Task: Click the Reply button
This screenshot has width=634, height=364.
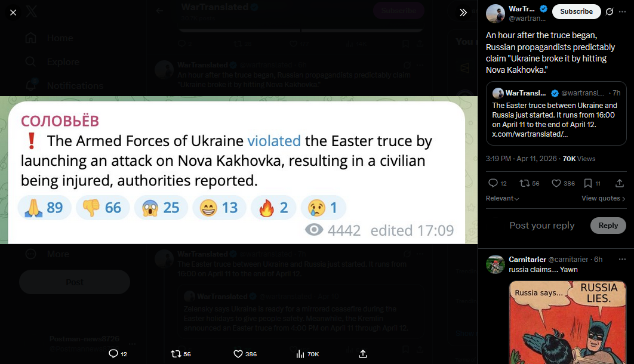Action: click(608, 226)
